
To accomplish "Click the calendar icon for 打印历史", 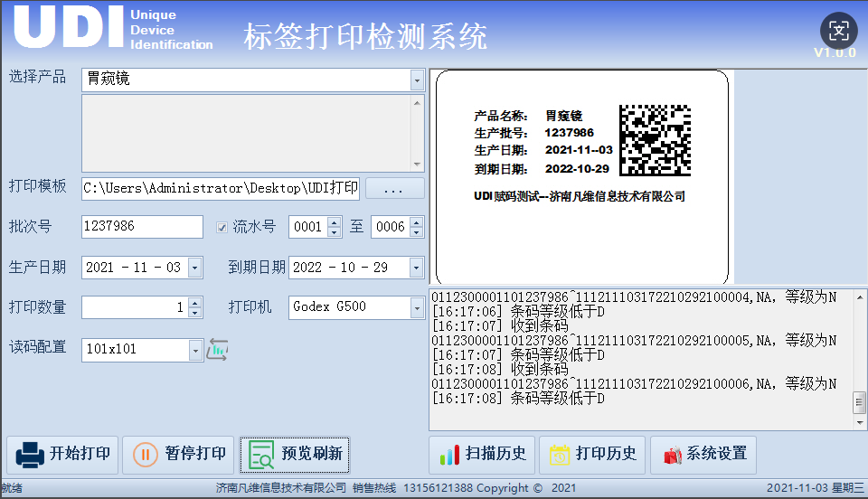I will 560,455.
